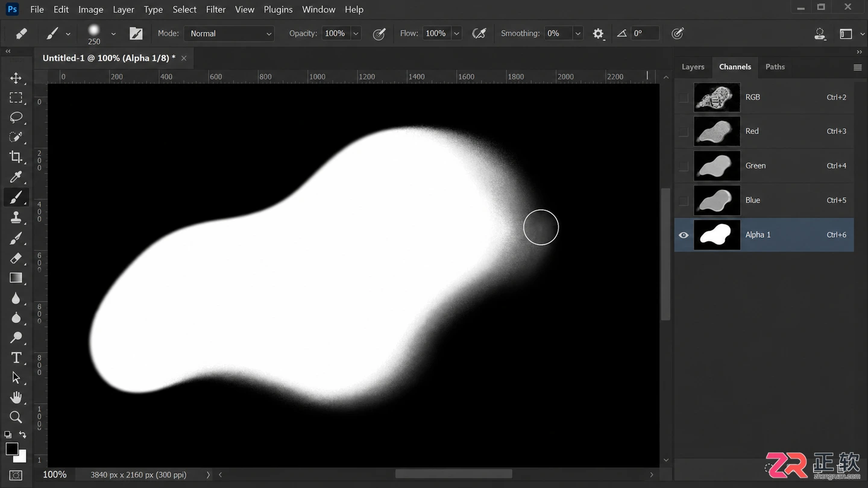Click the background color swatch

click(x=21, y=457)
